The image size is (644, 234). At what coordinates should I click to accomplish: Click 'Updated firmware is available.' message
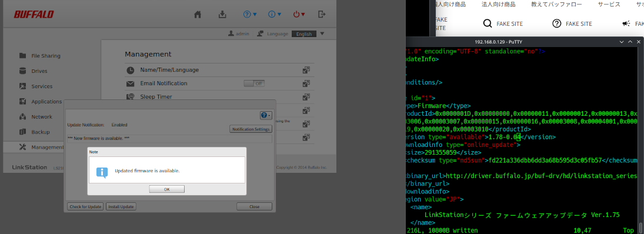[147, 171]
